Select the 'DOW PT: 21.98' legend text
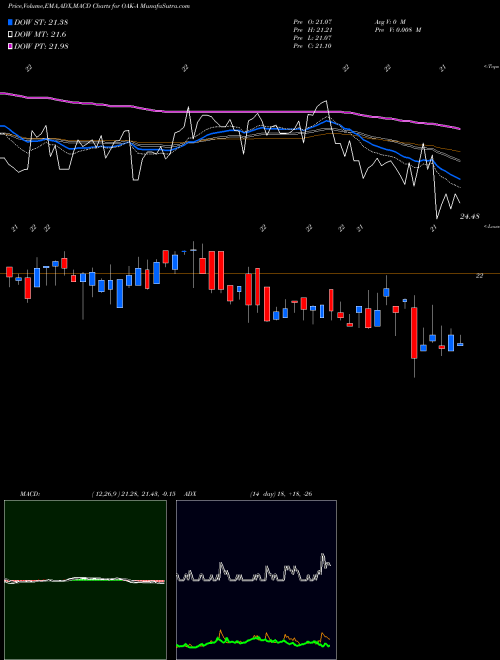This screenshot has height=660, width=500. 41,46
